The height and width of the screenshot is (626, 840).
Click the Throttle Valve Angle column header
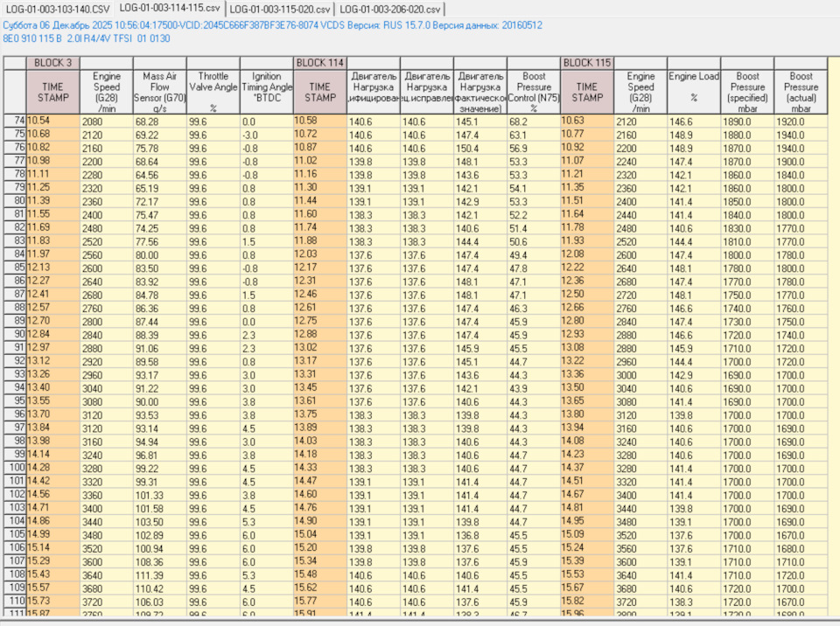click(x=213, y=92)
